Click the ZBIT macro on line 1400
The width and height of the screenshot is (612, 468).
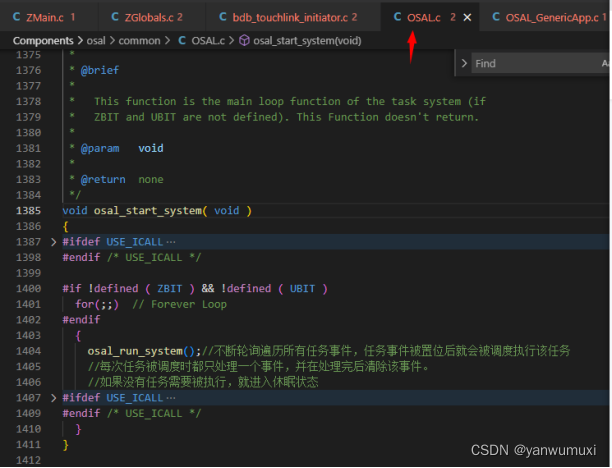click(169, 289)
